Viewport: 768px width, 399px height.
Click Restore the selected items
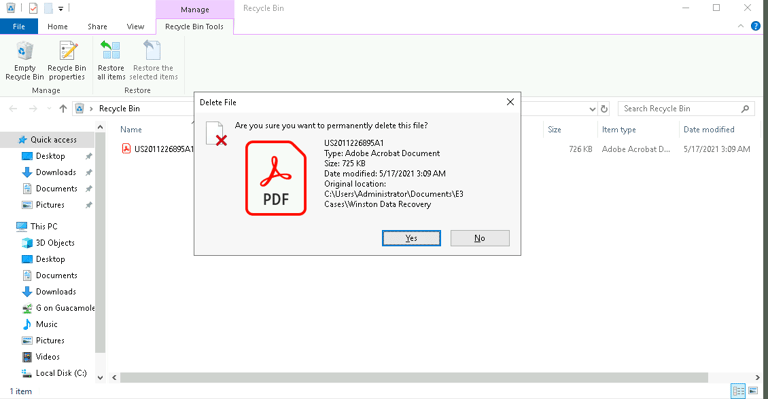point(153,61)
